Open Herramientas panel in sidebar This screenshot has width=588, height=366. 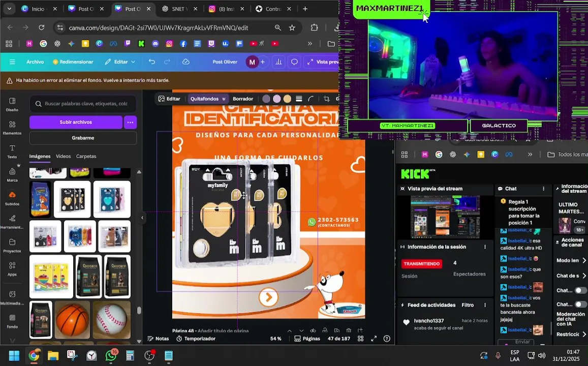12,222
